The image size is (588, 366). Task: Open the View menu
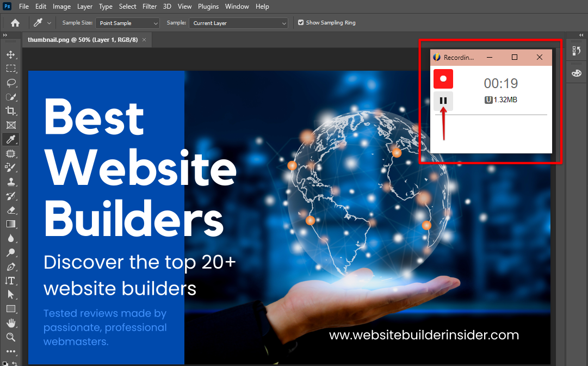[x=184, y=7]
